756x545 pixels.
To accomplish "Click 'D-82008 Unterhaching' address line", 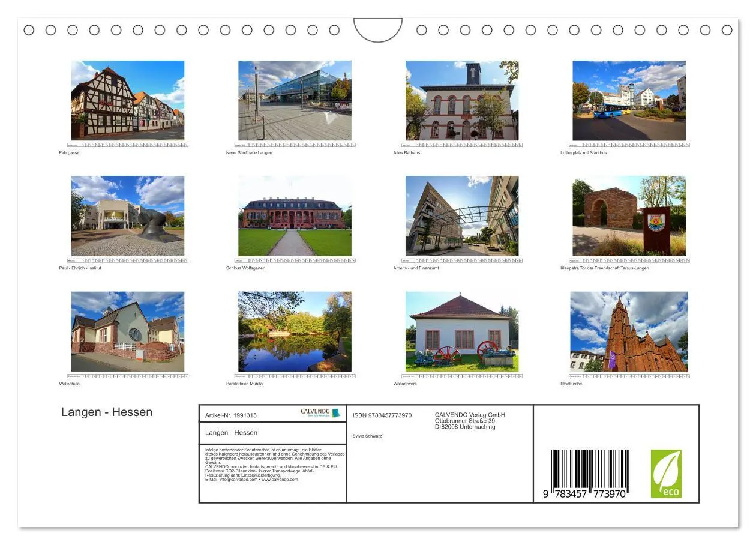I will pyautogui.click(x=465, y=427).
